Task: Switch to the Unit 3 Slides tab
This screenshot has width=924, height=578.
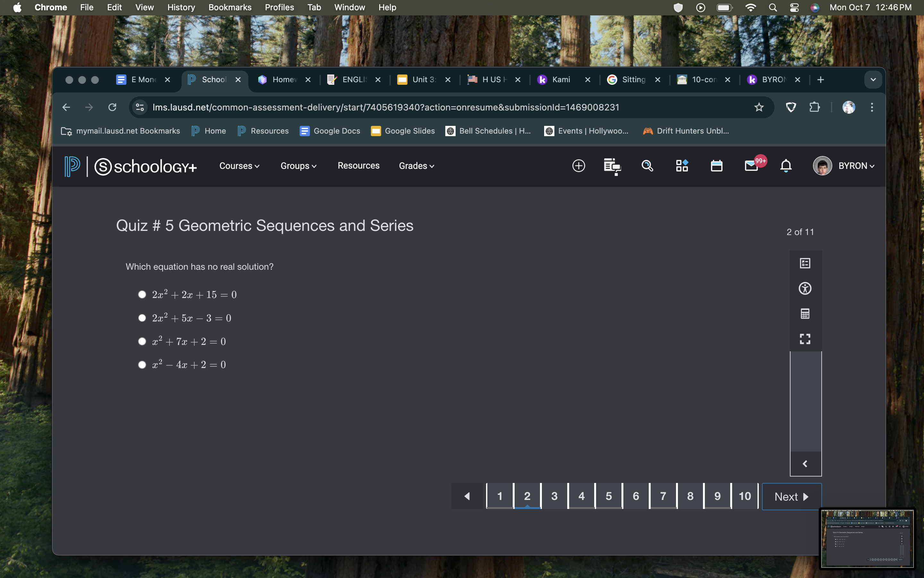Action: (x=424, y=80)
